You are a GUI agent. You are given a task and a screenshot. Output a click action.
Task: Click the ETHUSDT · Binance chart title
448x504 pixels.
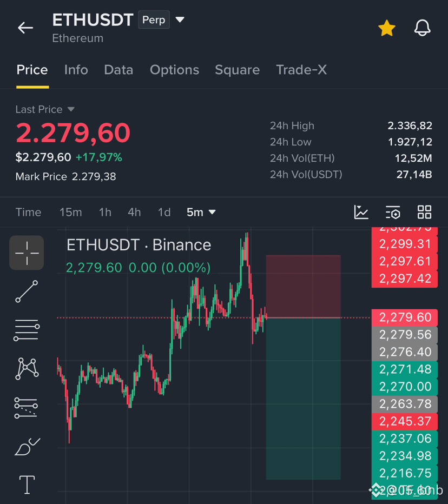[x=139, y=246]
